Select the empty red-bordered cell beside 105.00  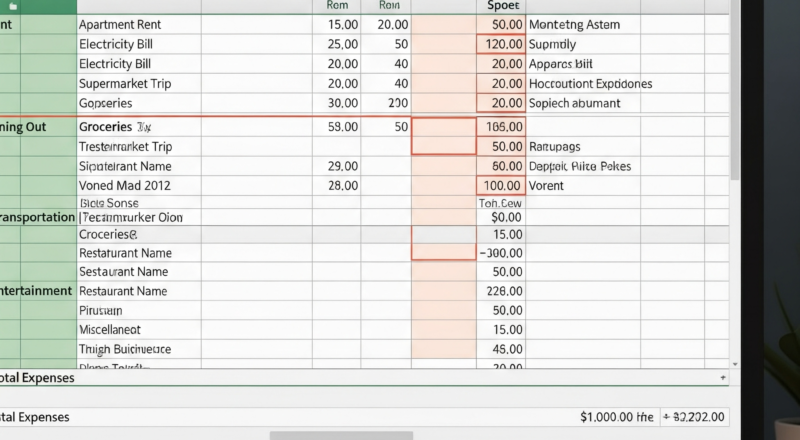[x=443, y=127]
